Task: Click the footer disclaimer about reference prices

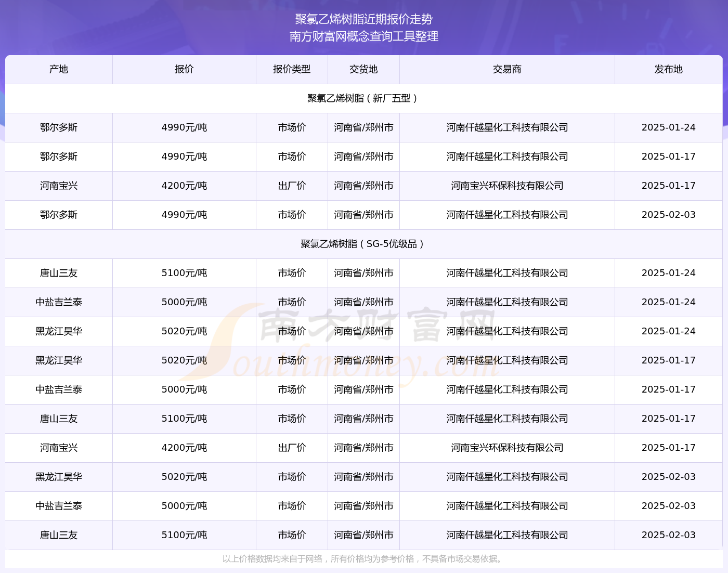Action: click(x=363, y=559)
